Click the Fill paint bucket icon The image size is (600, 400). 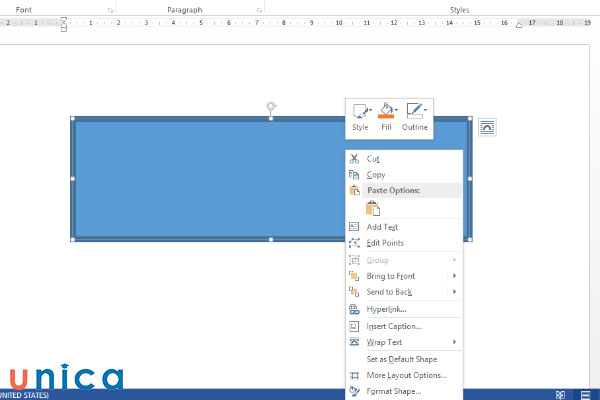click(385, 112)
